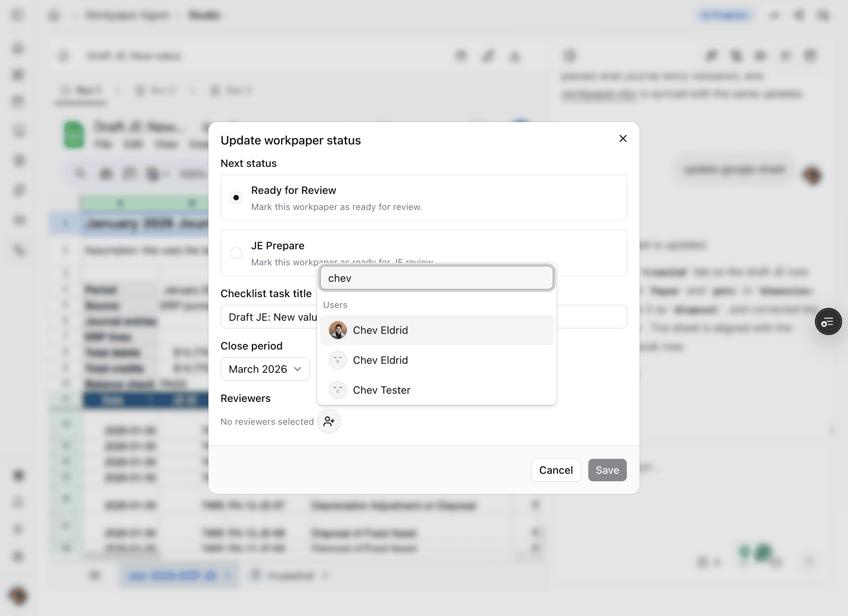Click the Cancel button
848x616 pixels.
(x=556, y=470)
